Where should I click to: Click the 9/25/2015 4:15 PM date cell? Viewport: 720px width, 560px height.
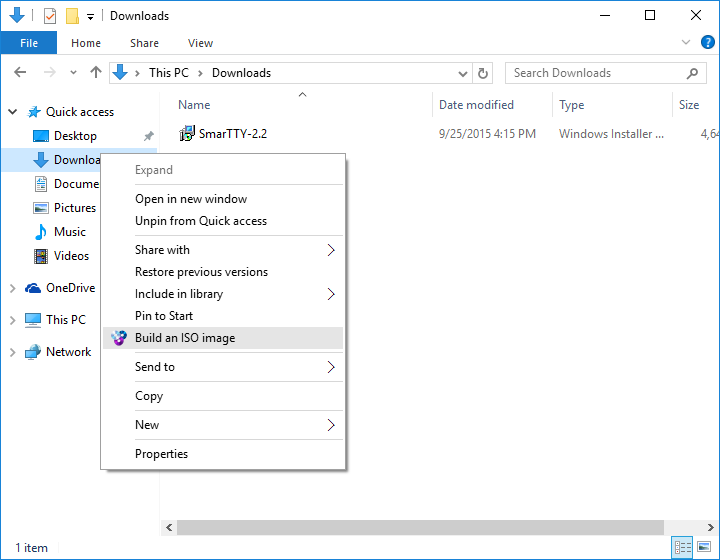(487, 134)
